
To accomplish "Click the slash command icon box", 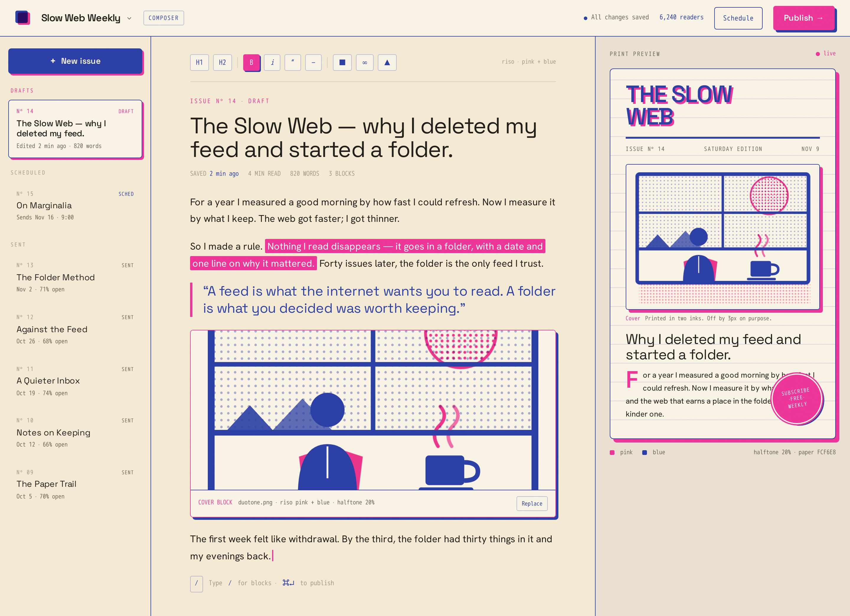I will pyautogui.click(x=196, y=584).
